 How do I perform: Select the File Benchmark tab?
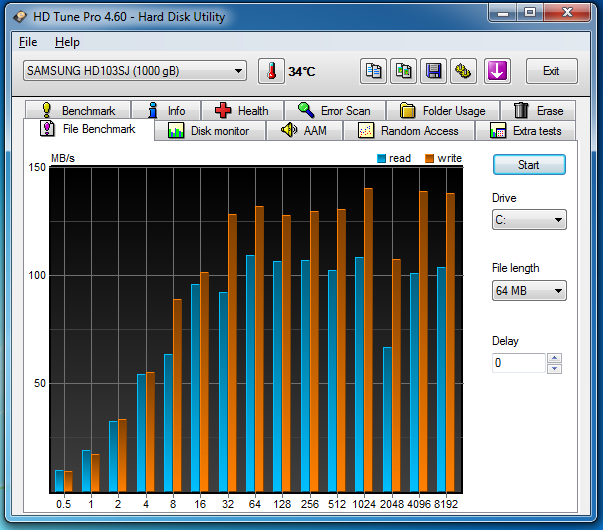[89, 129]
